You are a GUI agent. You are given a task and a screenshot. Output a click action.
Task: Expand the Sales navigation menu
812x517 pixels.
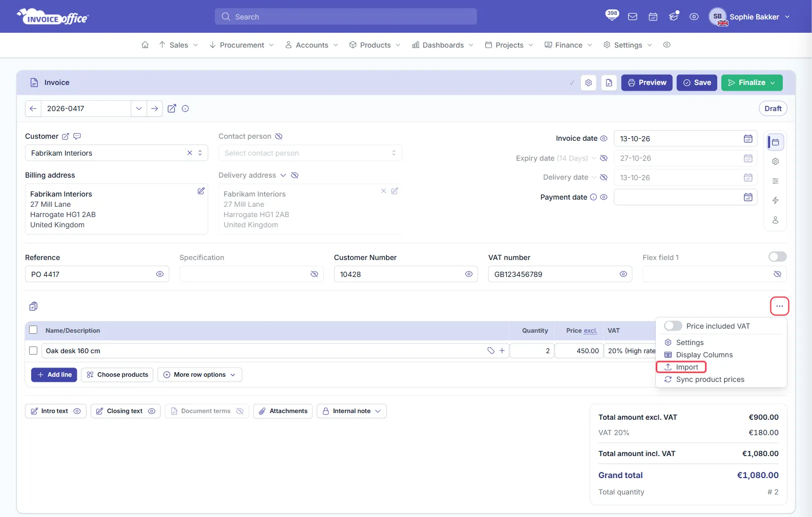tap(178, 45)
